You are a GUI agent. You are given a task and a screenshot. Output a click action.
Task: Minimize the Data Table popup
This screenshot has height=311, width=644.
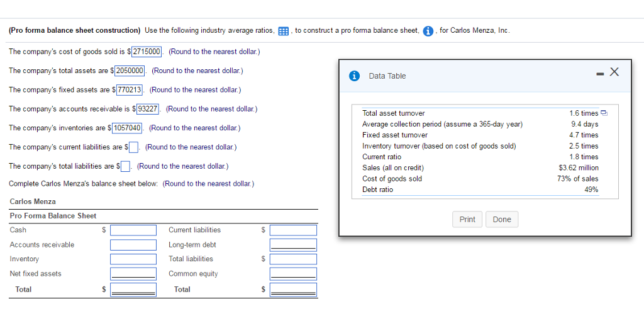601,73
